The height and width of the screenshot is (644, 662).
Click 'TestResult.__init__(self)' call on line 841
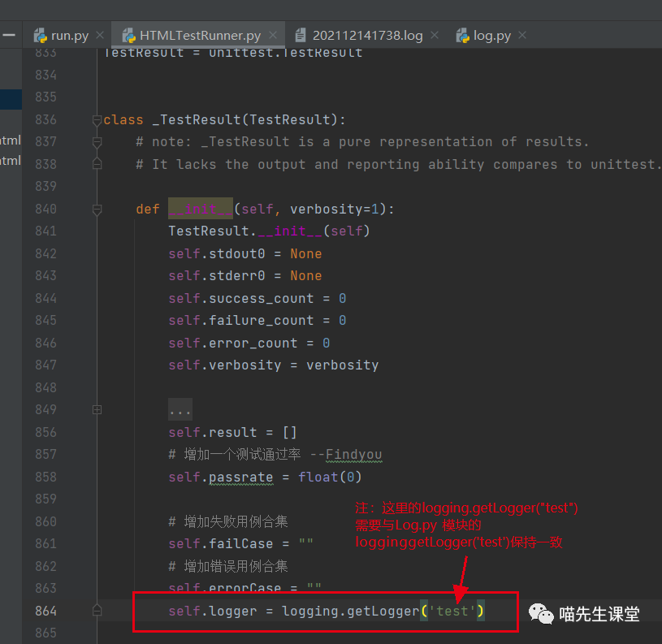(270, 231)
